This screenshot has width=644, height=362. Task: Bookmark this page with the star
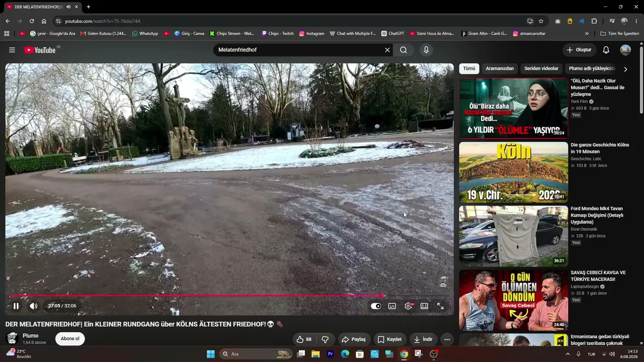[x=541, y=21]
